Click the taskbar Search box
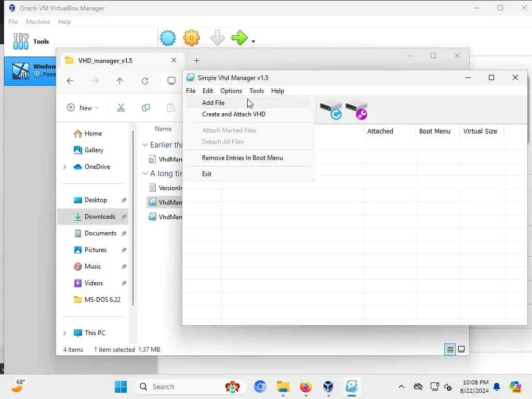The width and height of the screenshot is (532, 399). coord(191,387)
